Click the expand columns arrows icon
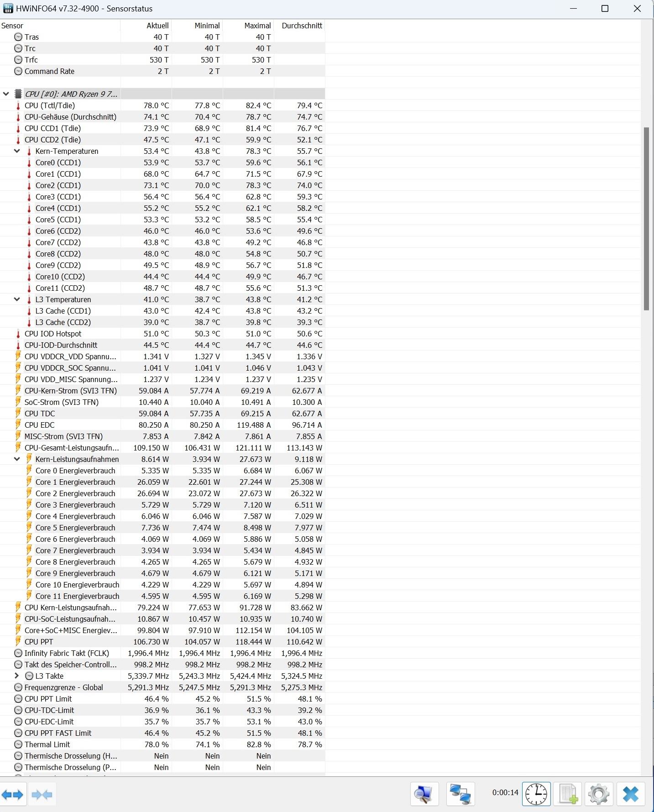This screenshot has height=812, width=654. tap(13, 795)
